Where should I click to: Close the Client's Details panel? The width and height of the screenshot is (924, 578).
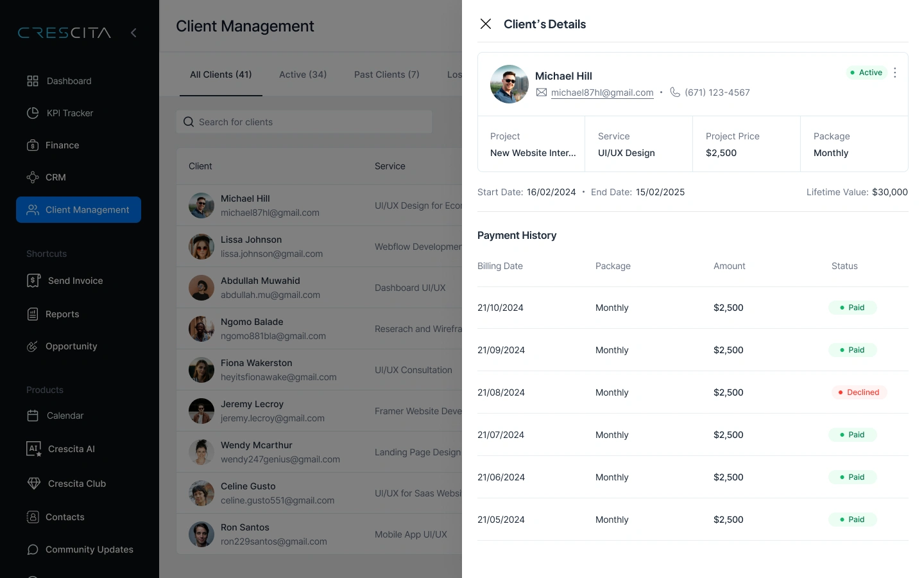pos(486,24)
